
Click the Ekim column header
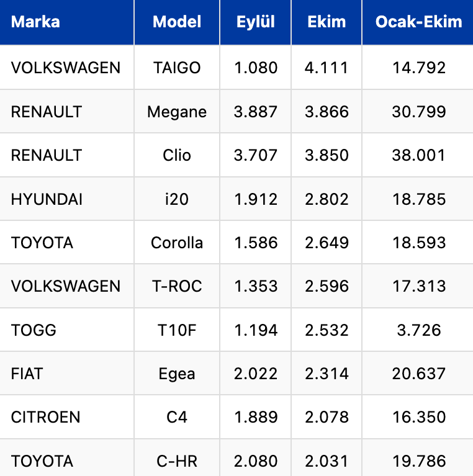(x=327, y=22)
